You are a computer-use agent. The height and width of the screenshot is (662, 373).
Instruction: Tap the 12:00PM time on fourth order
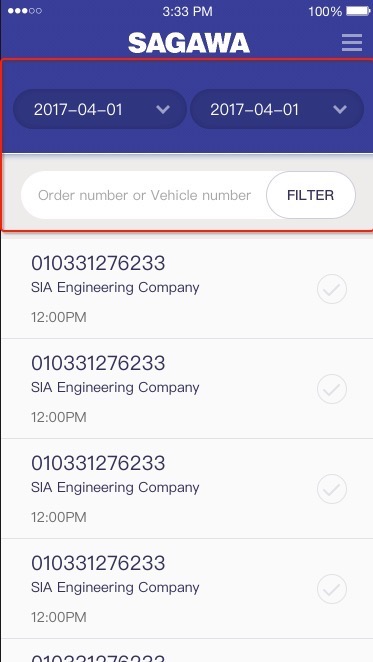click(59, 617)
